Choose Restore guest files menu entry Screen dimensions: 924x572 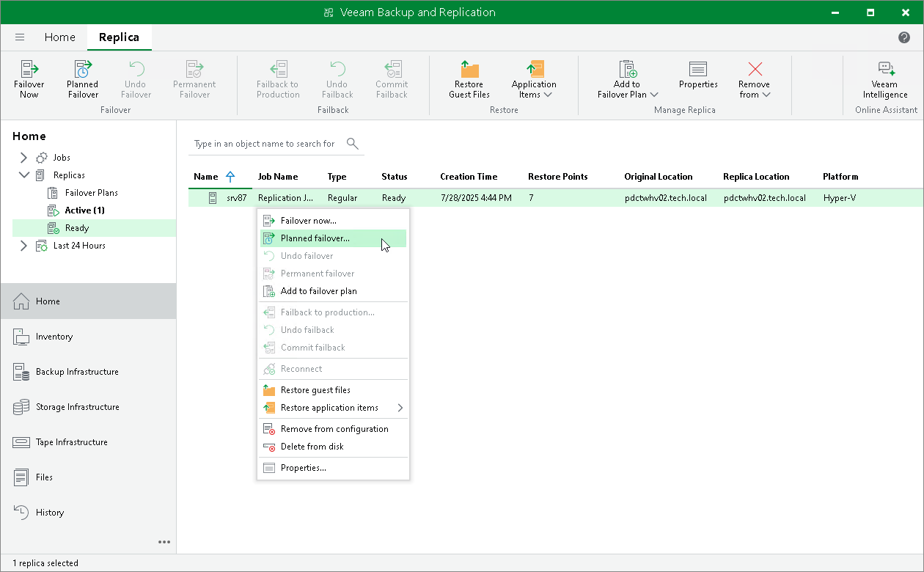pos(333,390)
